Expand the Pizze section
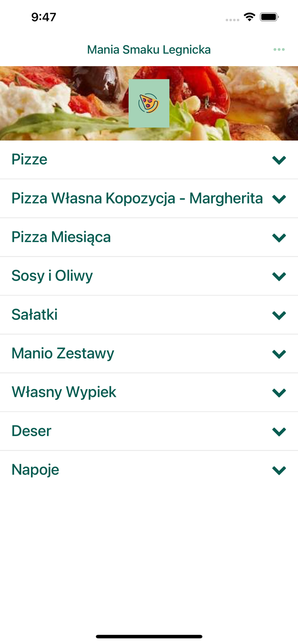The image size is (298, 644). (x=279, y=159)
